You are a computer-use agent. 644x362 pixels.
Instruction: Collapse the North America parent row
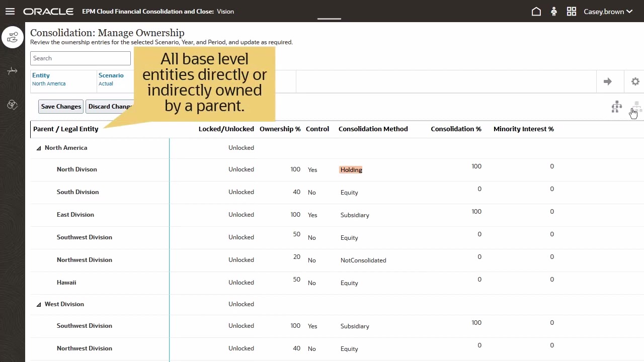click(x=39, y=148)
